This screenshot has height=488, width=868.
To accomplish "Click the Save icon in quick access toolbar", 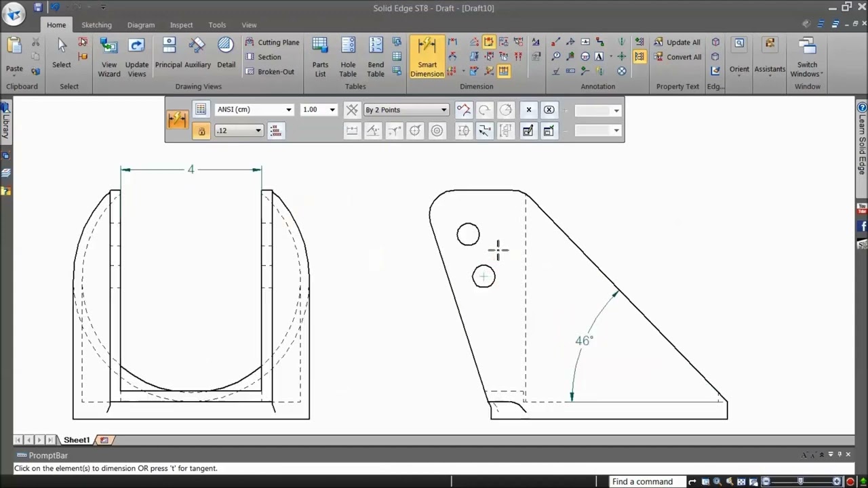I will coord(38,7).
